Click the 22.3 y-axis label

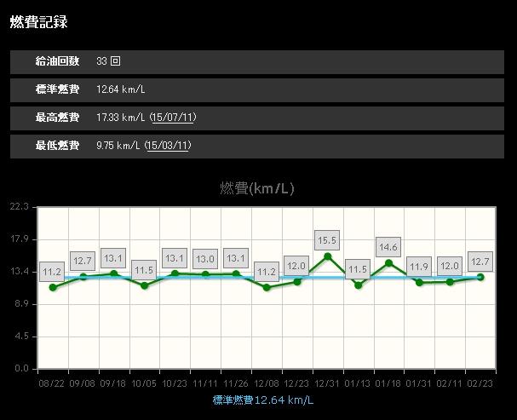click(19, 206)
